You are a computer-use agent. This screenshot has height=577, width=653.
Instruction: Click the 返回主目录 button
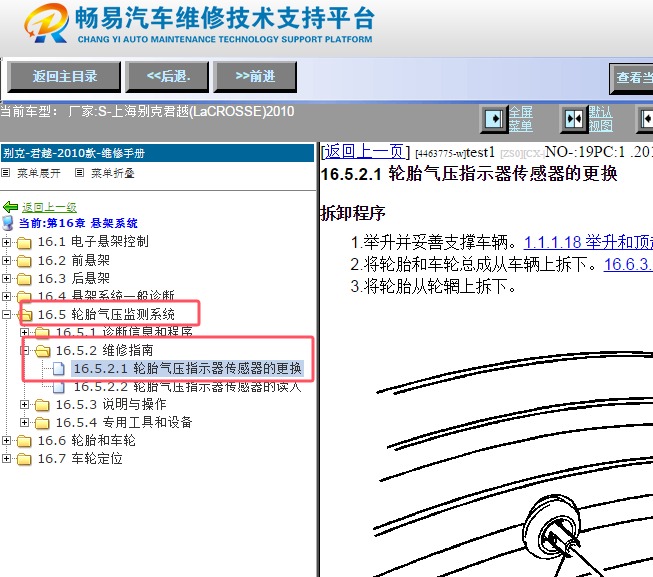coord(64,77)
